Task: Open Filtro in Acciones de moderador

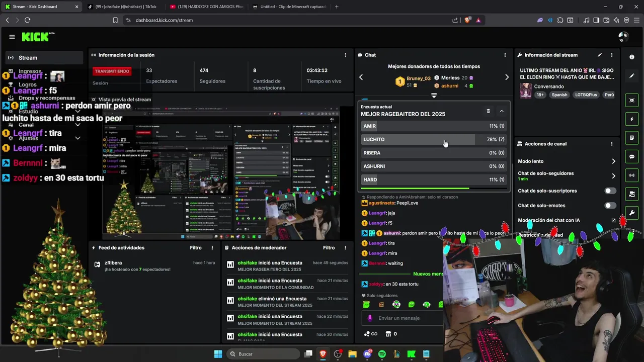Action: pyautogui.click(x=329, y=248)
